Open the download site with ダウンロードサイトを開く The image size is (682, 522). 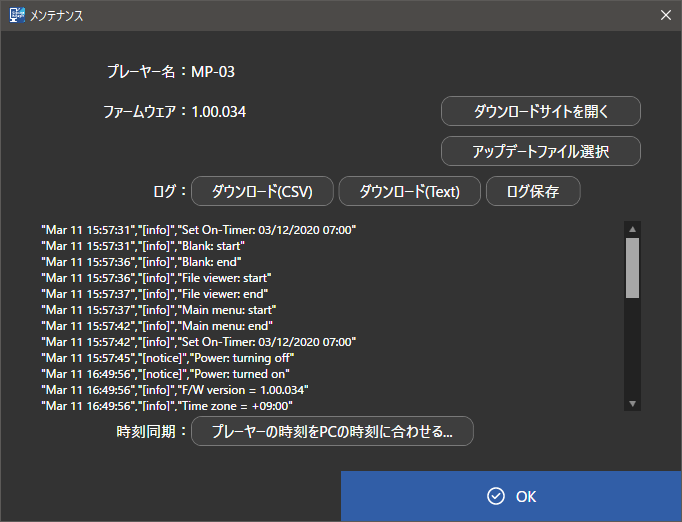point(540,111)
